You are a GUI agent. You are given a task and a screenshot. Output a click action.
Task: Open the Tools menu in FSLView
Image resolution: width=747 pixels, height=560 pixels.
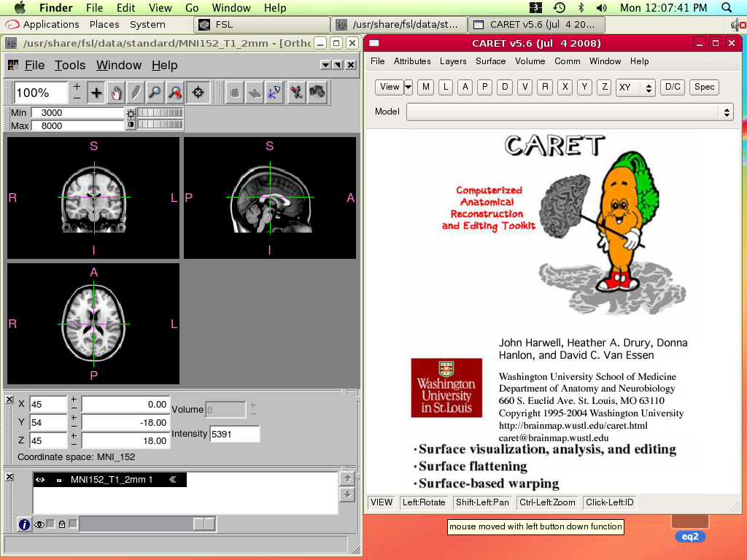(70, 65)
